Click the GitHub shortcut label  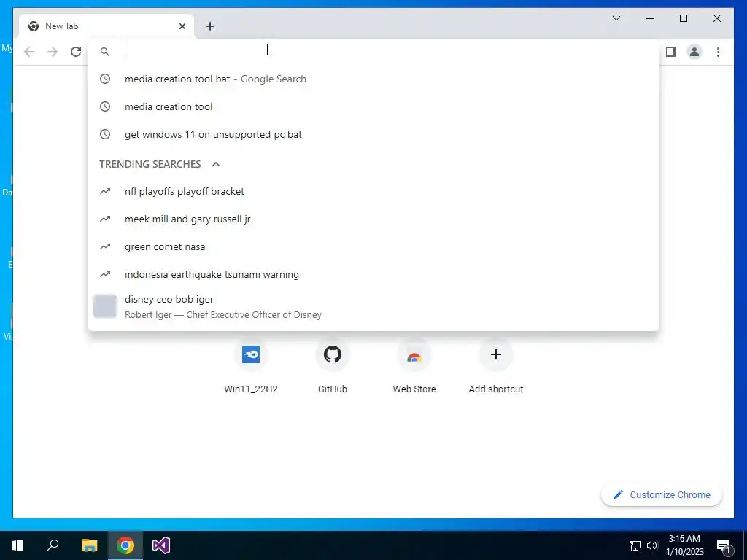pos(333,389)
